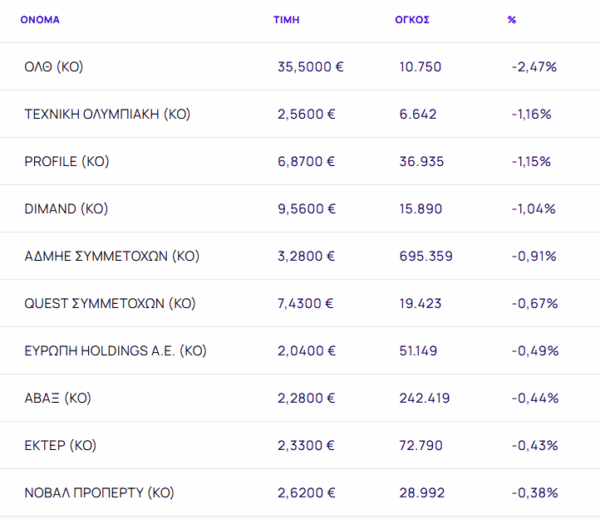Click the price 2,6200 €
This screenshot has height=519, width=600.
coord(306,493)
